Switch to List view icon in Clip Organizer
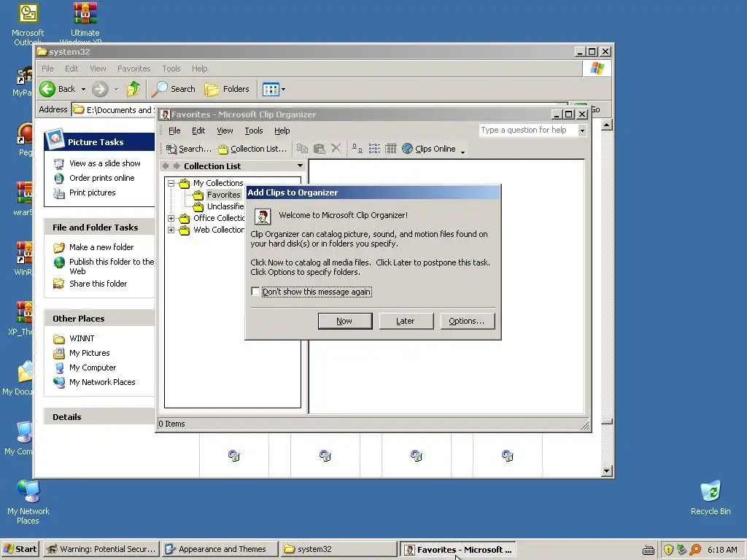Screen dimensions: 747x560 point(374,149)
